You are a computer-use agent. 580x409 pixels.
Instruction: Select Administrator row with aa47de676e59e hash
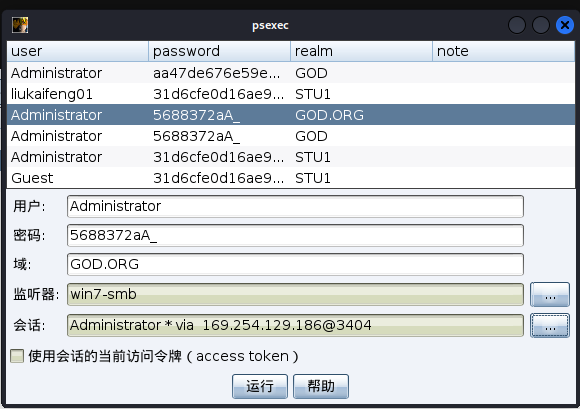pyautogui.click(x=291, y=73)
